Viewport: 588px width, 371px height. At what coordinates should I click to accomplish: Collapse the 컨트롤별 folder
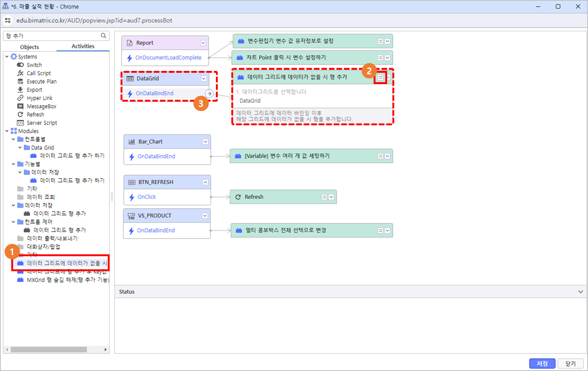coord(14,139)
